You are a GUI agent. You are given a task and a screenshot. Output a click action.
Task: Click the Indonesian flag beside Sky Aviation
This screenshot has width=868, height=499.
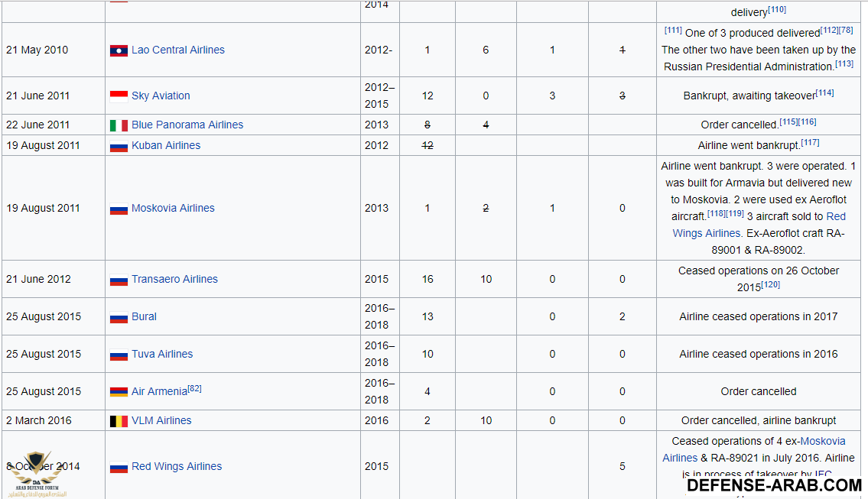119,96
